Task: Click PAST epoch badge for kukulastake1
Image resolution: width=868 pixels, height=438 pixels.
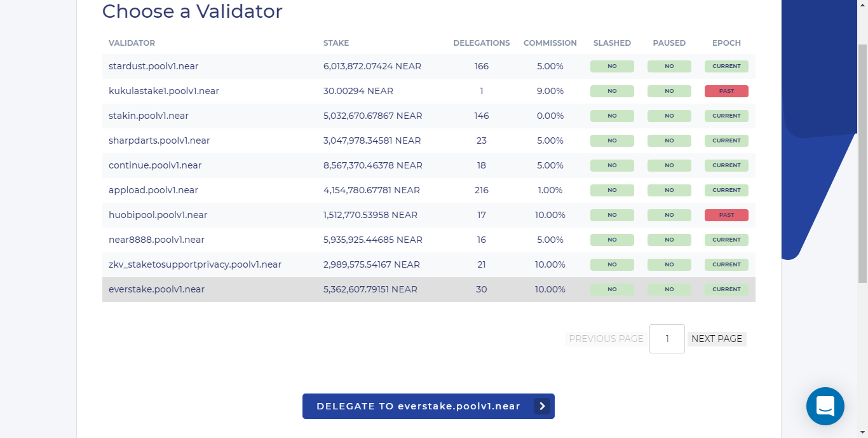Action: (x=726, y=91)
